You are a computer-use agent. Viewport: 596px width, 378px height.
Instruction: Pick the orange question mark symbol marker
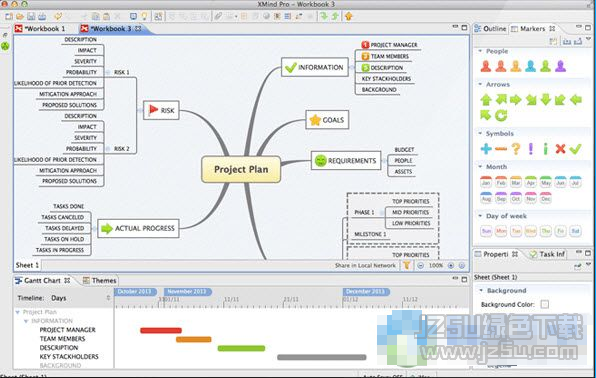(x=516, y=149)
